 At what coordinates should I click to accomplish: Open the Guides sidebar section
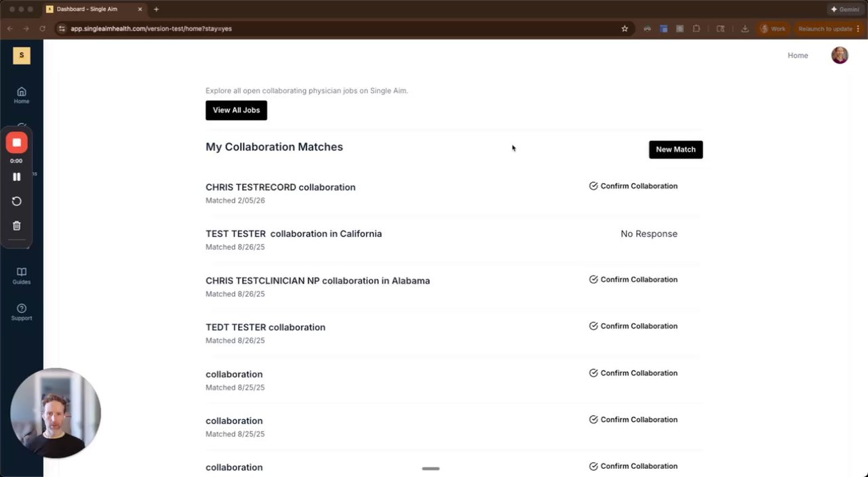pos(22,275)
